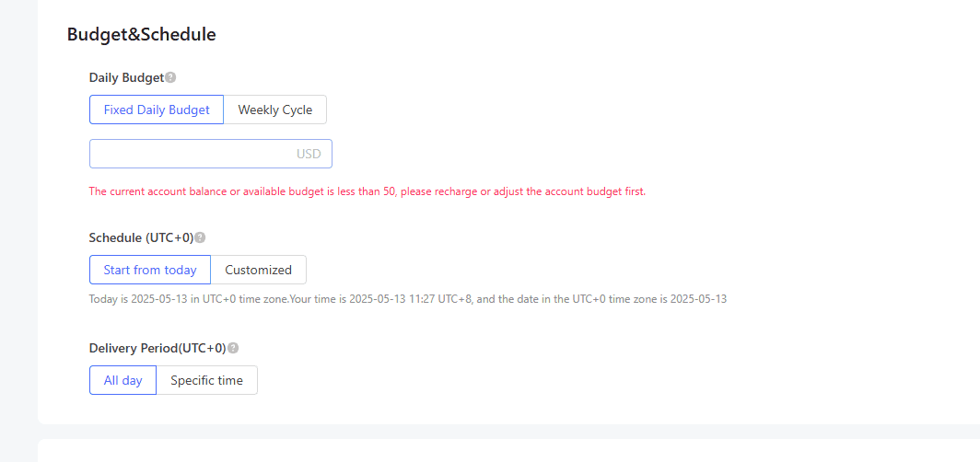The height and width of the screenshot is (462, 980).
Task: Click the red account balance warning message
Action: tap(367, 191)
